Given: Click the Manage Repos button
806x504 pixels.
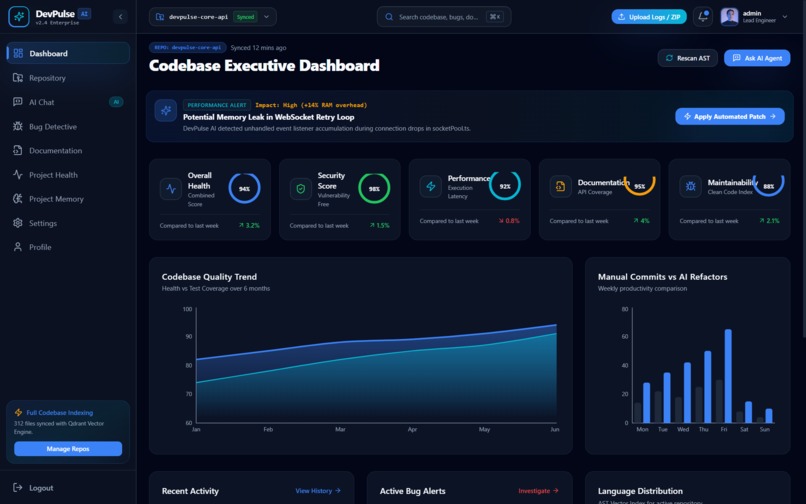Looking at the screenshot, I should tap(68, 448).
